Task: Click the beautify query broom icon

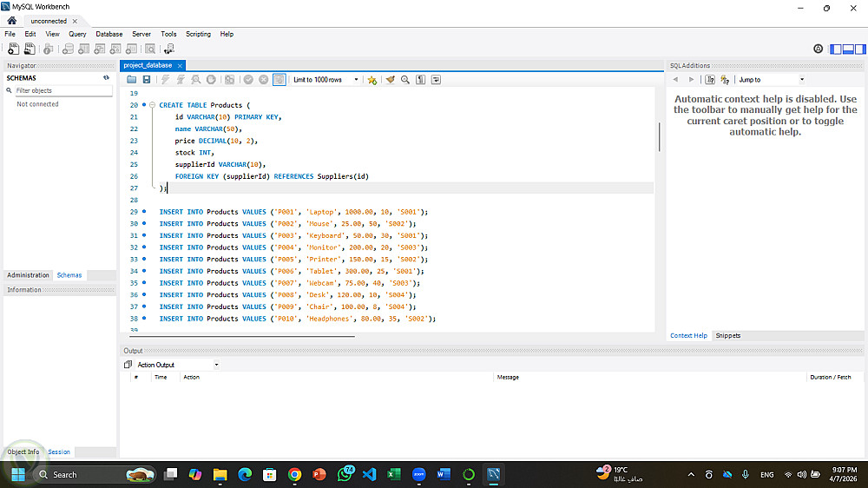Action: pyautogui.click(x=390, y=80)
